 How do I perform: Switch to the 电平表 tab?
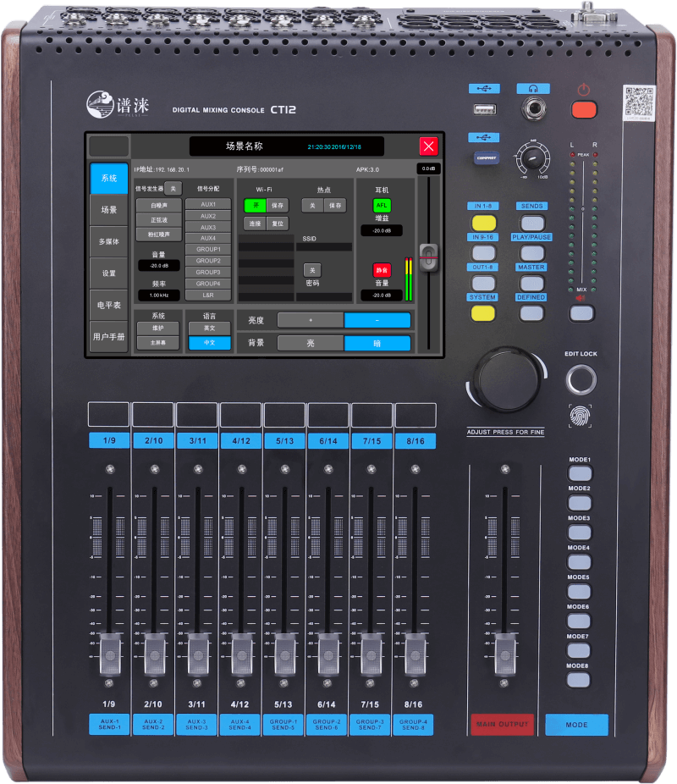click(109, 305)
